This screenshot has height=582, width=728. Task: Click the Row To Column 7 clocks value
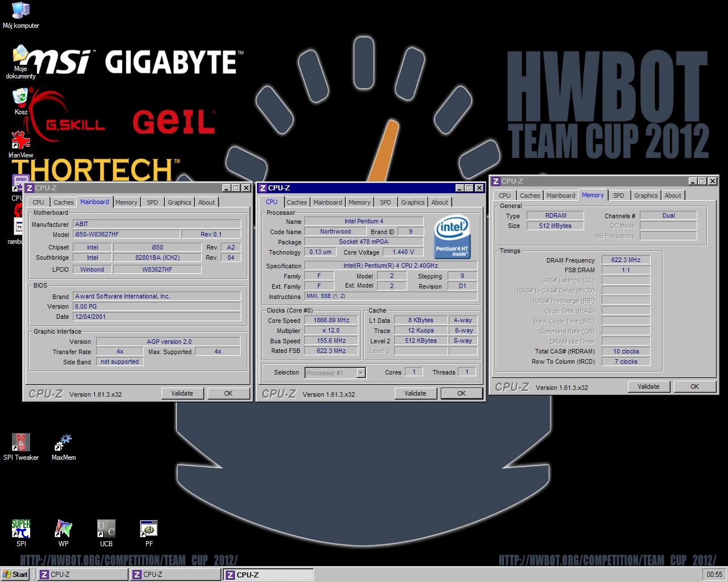click(x=626, y=361)
